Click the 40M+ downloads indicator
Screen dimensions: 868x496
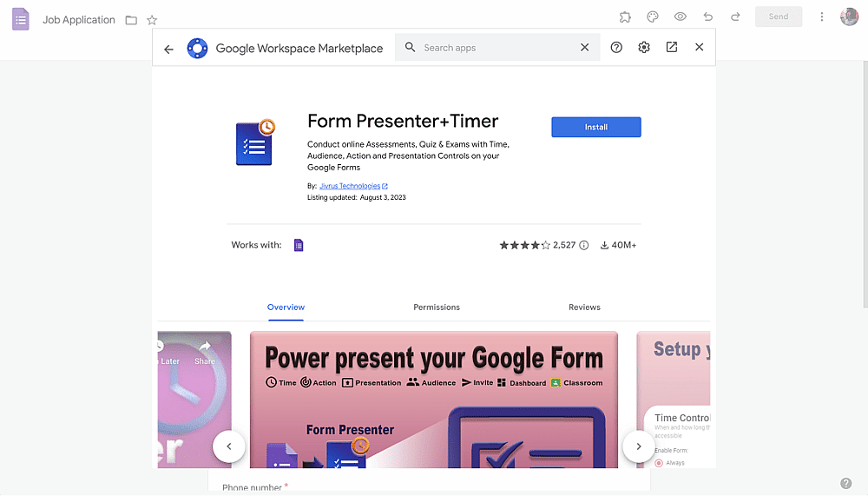tap(618, 245)
